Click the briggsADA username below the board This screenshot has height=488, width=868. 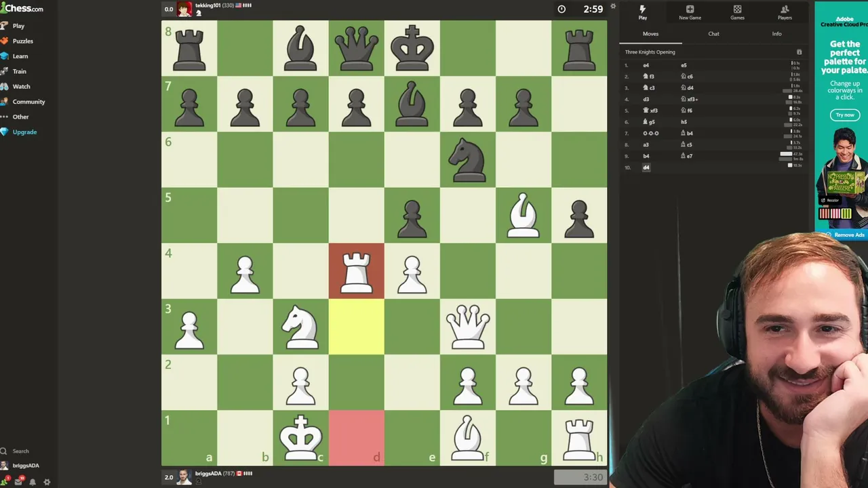[x=208, y=474]
